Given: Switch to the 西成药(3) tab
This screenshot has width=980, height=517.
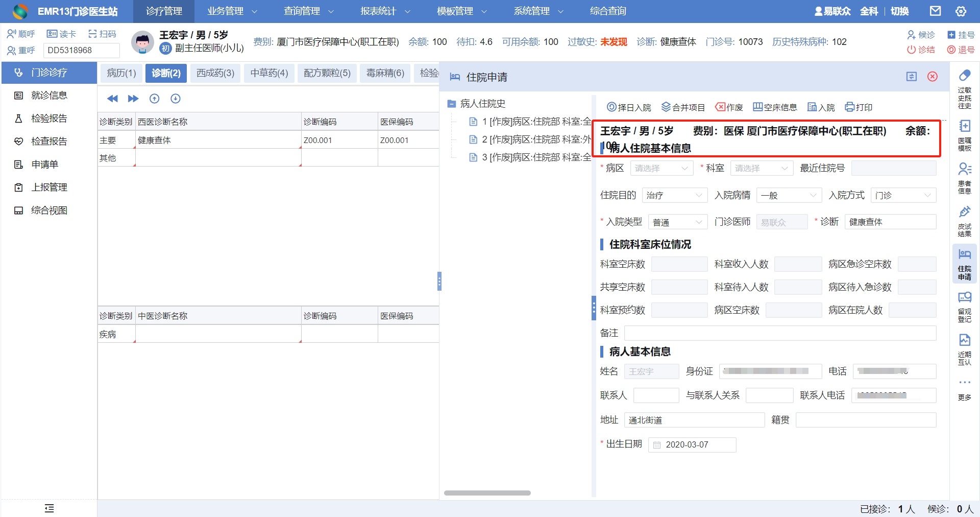Looking at the screenshot, I should tap(215, 73).
